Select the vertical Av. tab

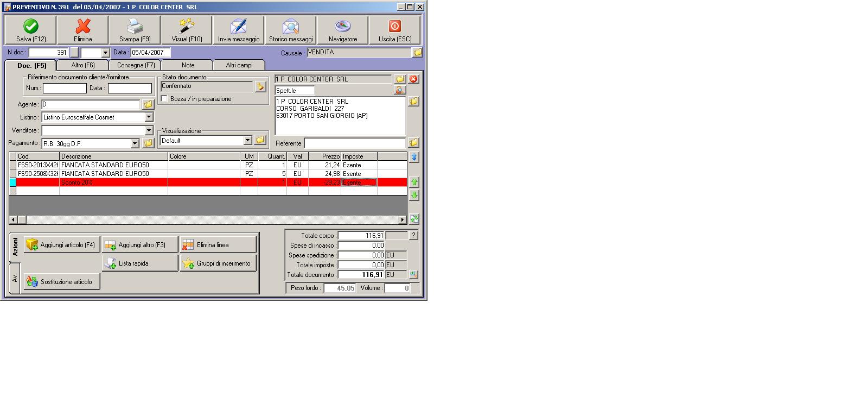coord(15,278)
